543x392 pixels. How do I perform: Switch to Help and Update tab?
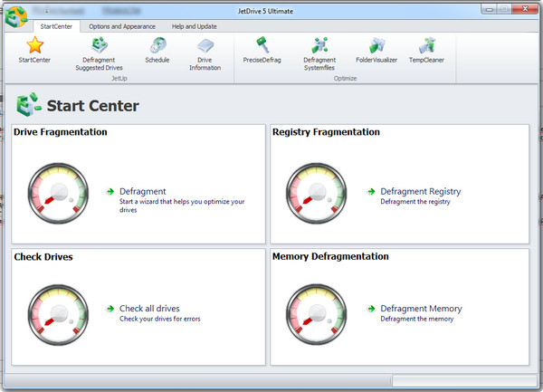(x=196, y=27)
